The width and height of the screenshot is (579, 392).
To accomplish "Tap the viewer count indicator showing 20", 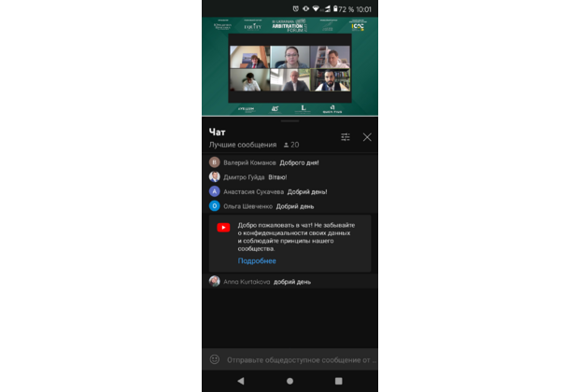I will click(x=290, y=145).
